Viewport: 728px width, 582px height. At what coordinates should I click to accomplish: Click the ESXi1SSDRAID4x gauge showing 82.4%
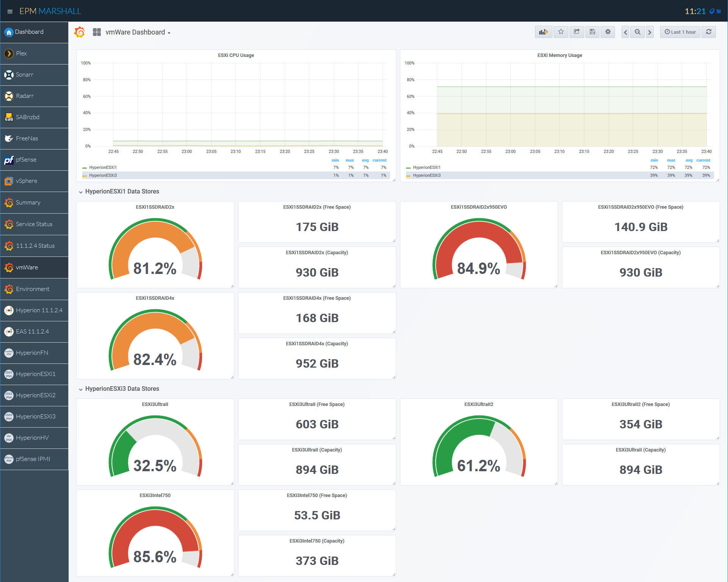(x=155, y=340)
